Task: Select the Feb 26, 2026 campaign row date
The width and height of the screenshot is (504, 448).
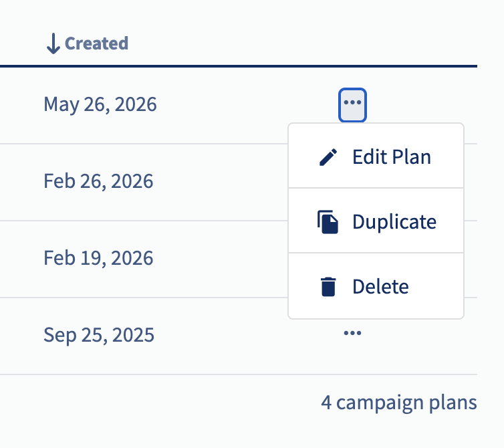Action: [x=98, y=181]
